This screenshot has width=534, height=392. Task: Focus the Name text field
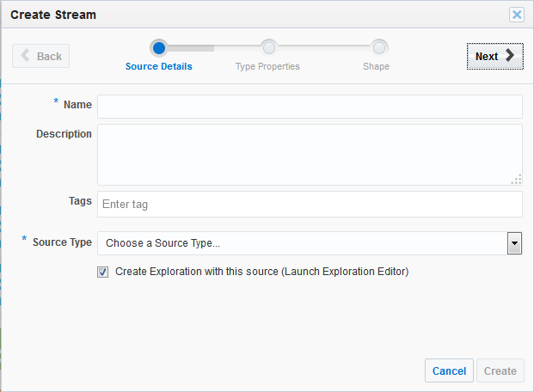(x=310, y=106)
